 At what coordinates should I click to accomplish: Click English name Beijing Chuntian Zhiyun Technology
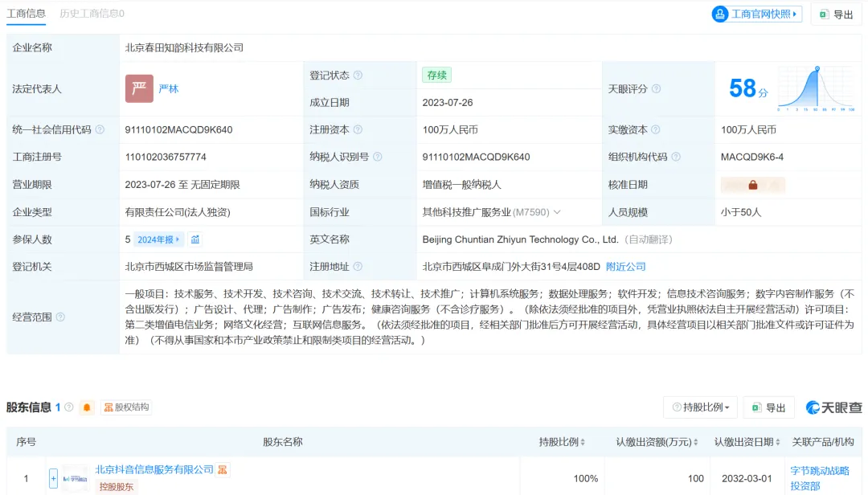[x=520, y=239]
